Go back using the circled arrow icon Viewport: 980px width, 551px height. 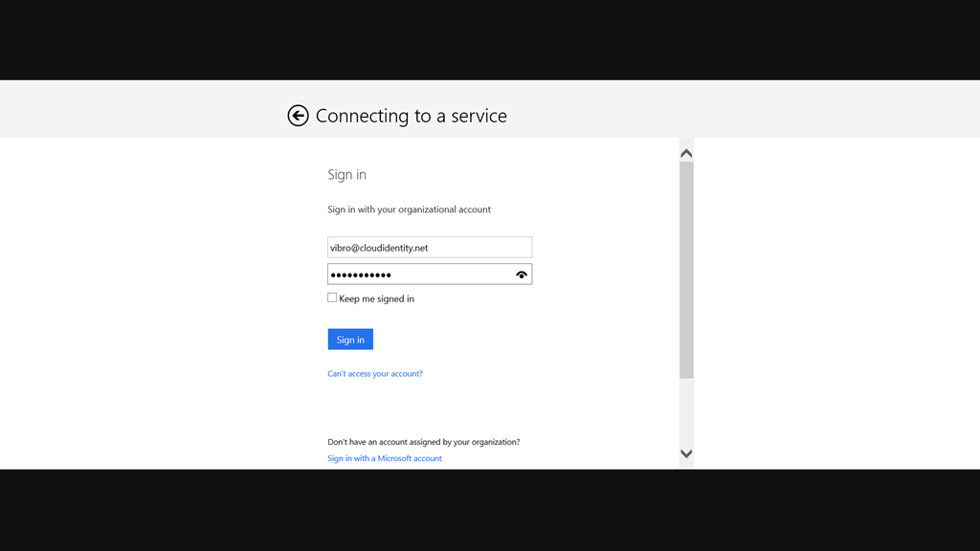point(299,116)
